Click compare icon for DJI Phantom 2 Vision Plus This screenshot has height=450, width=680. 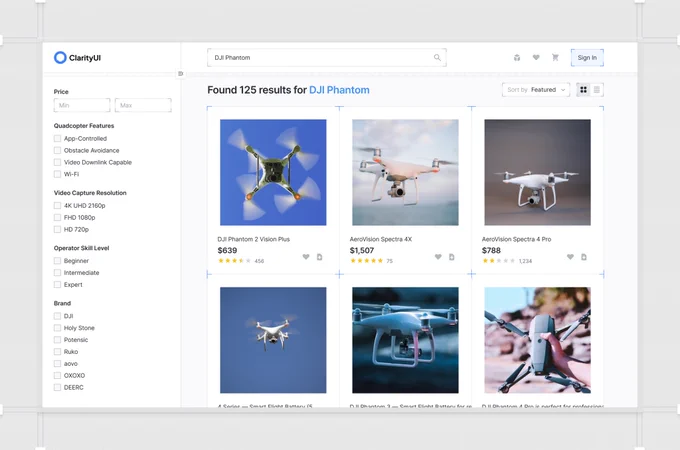[320, 257]
